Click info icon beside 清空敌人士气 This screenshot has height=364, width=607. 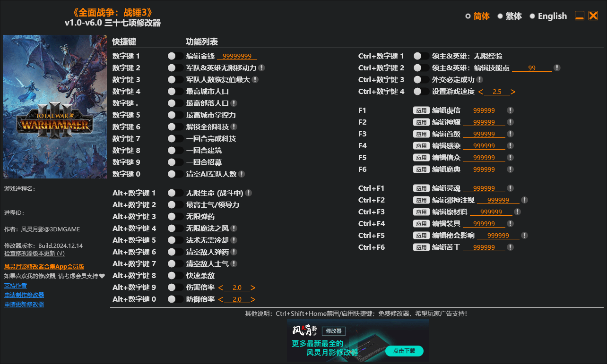234,264
